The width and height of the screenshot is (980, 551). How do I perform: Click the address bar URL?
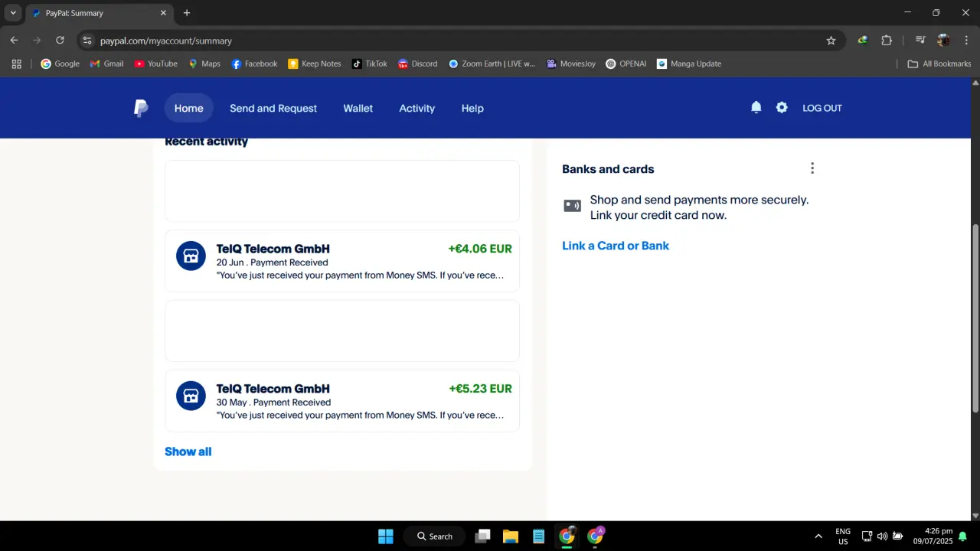coord(166,41)
